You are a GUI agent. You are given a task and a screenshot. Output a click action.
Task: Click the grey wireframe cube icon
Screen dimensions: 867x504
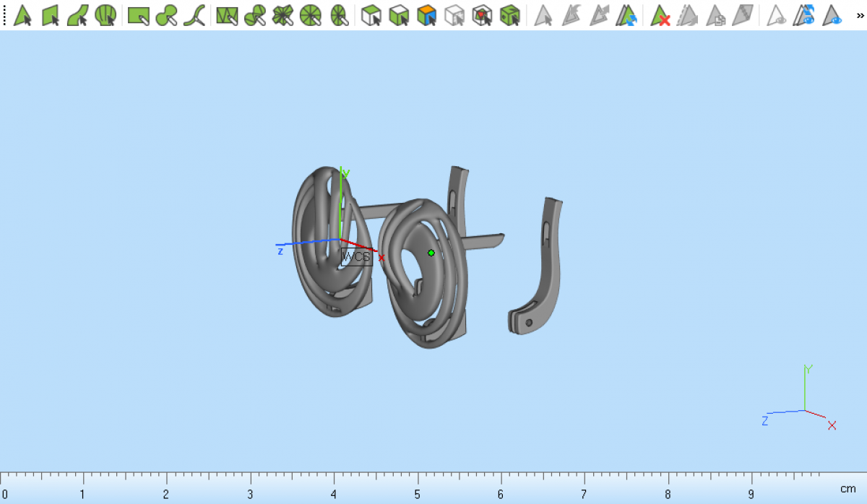[454, 15]
